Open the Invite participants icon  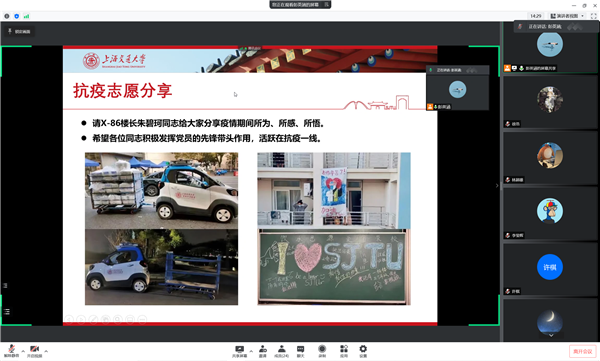tap(263, 351)
